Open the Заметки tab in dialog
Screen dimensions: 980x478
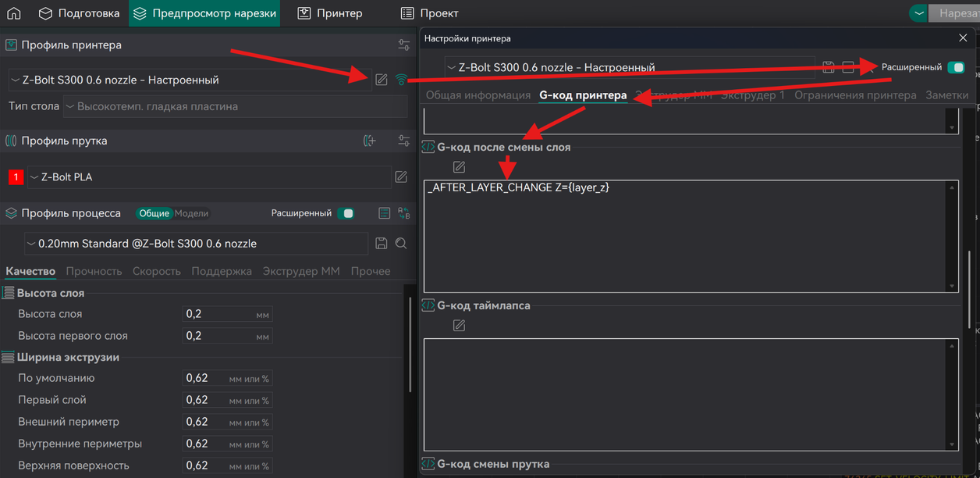click(946, 95)
